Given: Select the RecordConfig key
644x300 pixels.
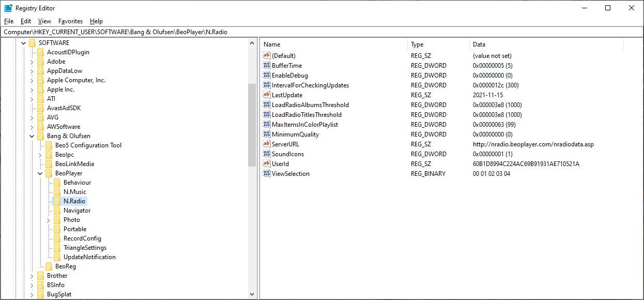Looking at the screenshot, I should [82, 238].
